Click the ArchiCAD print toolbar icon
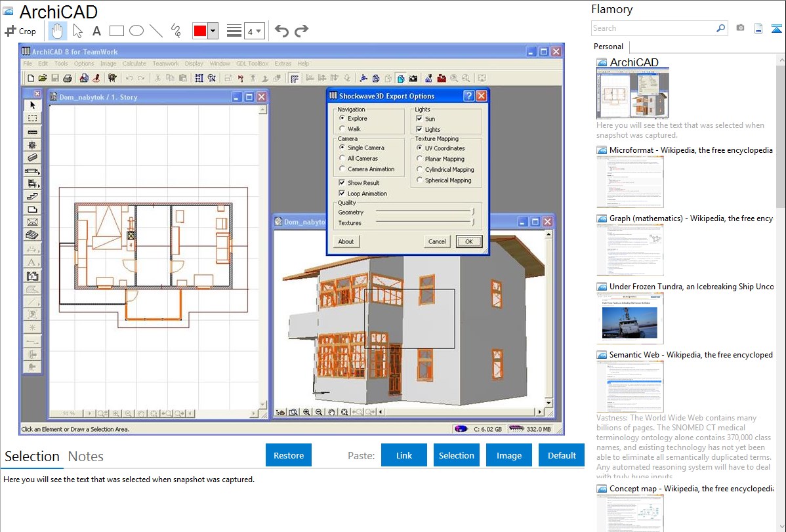 (67, 78)
